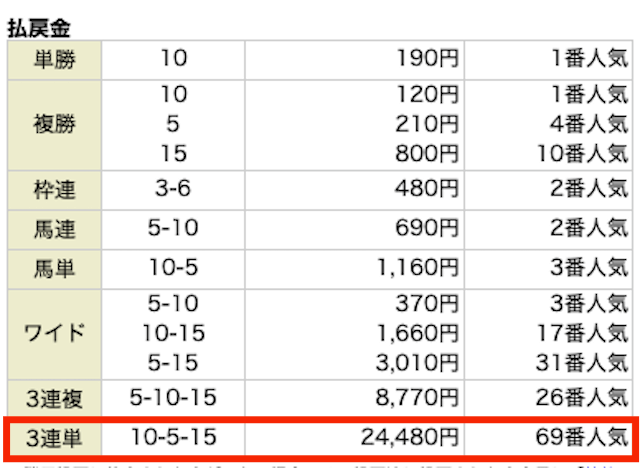Click the 枠連 row header cell
Viewport: 640px width, 468px height.
(54, 190)
